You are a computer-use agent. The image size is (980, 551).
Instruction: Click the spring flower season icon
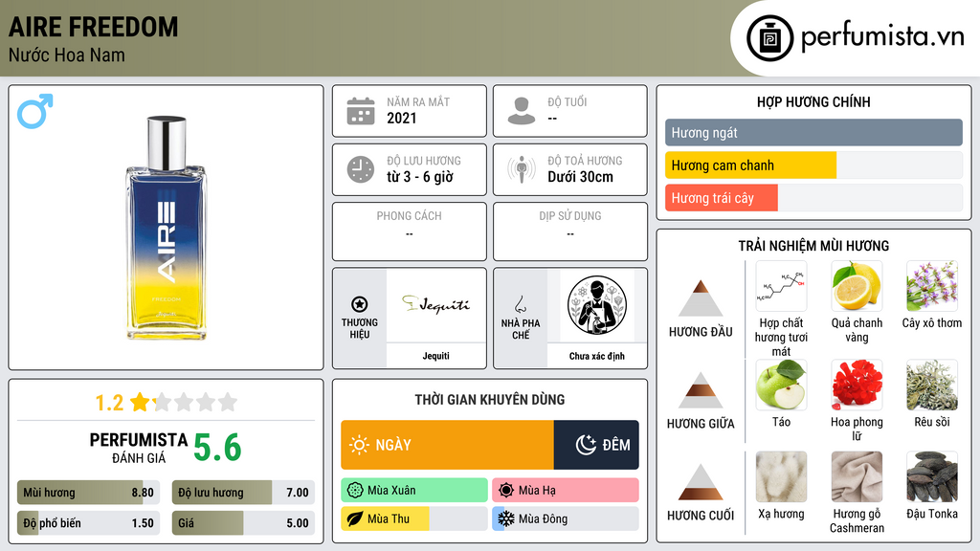[x=355, y=491]
